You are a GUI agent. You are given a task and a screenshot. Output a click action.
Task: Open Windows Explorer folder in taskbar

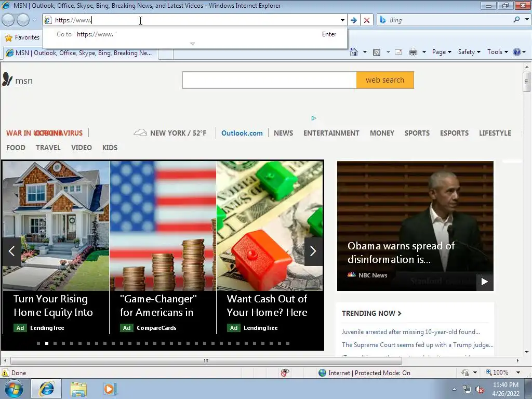click(x=78, y=389)
